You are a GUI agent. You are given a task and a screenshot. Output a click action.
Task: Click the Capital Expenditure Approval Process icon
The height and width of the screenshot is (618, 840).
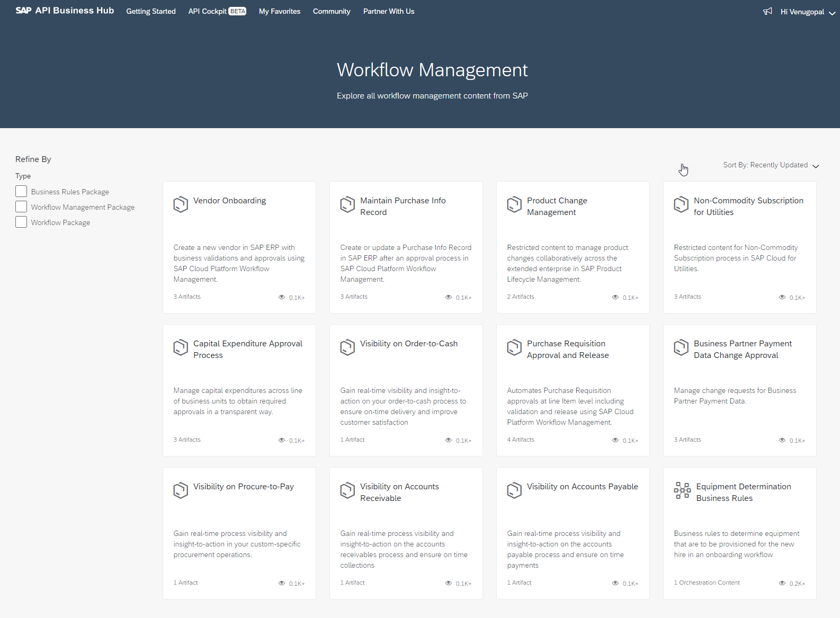pyautogui.click(x=181, y=347)
